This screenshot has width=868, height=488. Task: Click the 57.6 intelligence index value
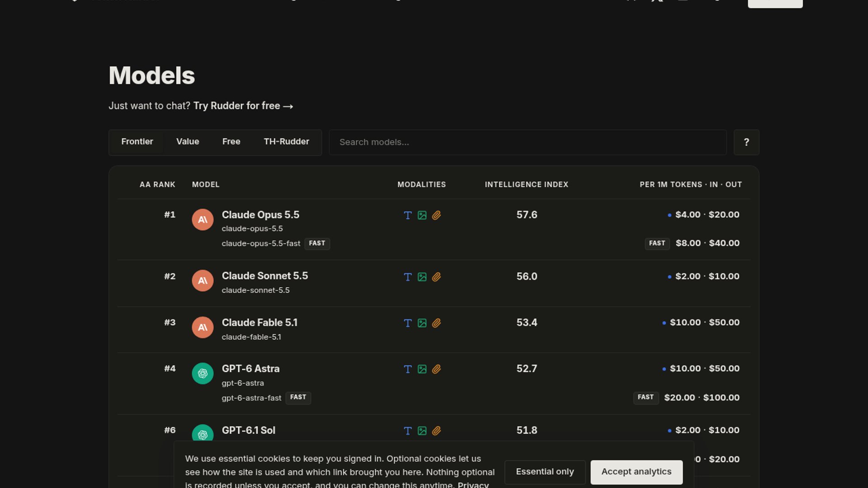[x=527, y=215]
